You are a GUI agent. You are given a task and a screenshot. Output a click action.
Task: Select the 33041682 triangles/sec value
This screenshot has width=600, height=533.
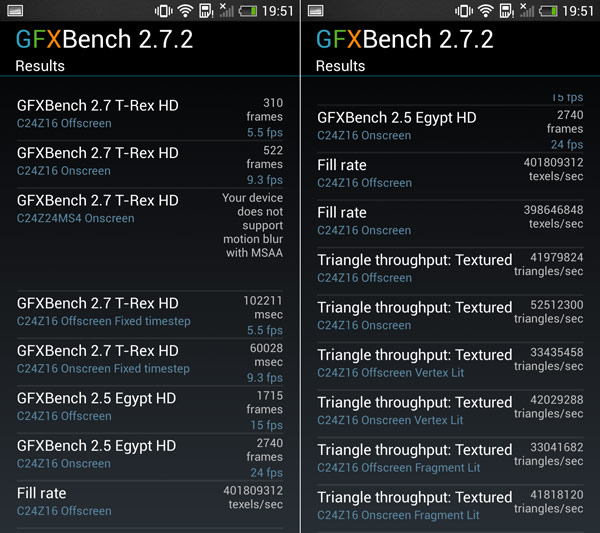pyautogui.click(x=549, y=453)
